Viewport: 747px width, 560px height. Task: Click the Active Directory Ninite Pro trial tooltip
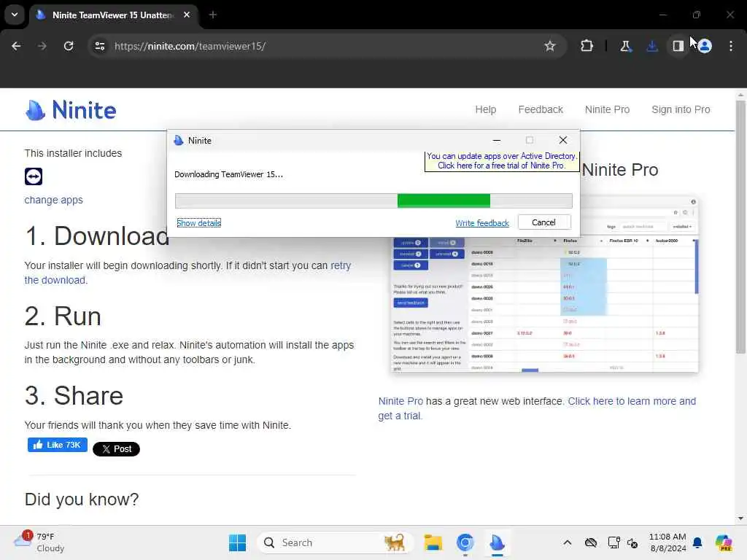pyautogui.click(x=501, y=161)
